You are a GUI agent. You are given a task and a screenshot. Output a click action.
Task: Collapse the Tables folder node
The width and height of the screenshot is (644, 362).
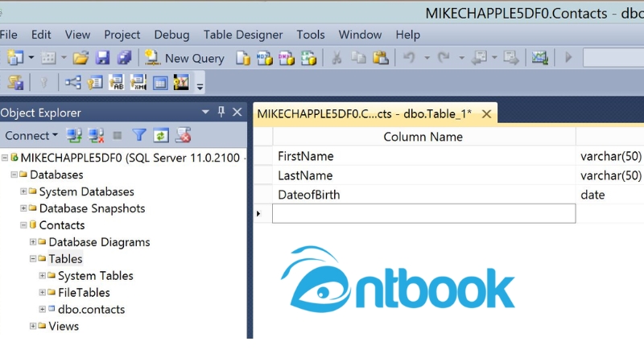(33, 259)
